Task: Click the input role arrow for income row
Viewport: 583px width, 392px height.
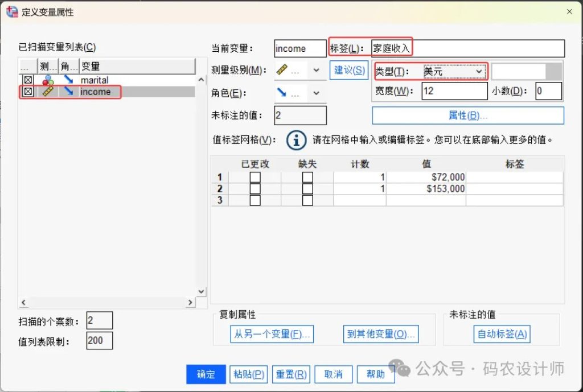Action: pyautogui.click(x=69, y=92)
